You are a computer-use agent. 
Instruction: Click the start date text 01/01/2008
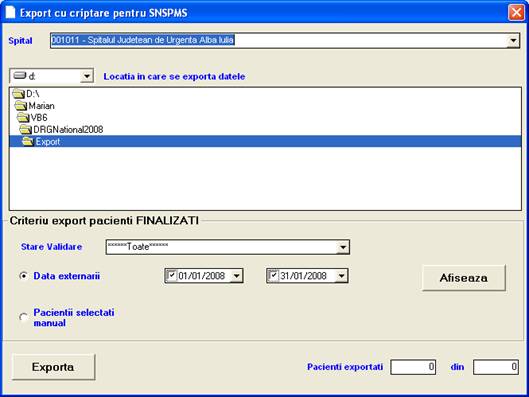point(202,276)
